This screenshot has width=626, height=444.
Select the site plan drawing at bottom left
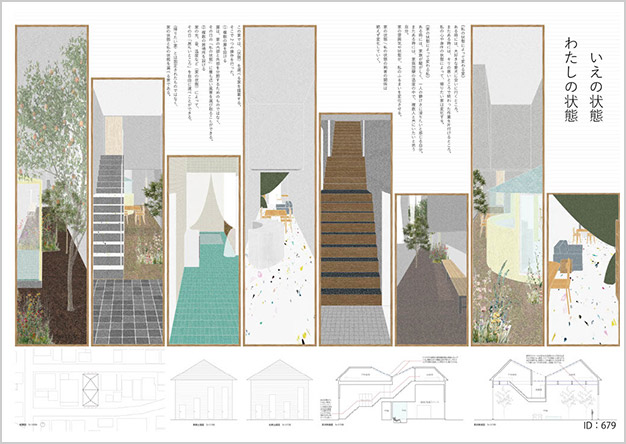83,385
